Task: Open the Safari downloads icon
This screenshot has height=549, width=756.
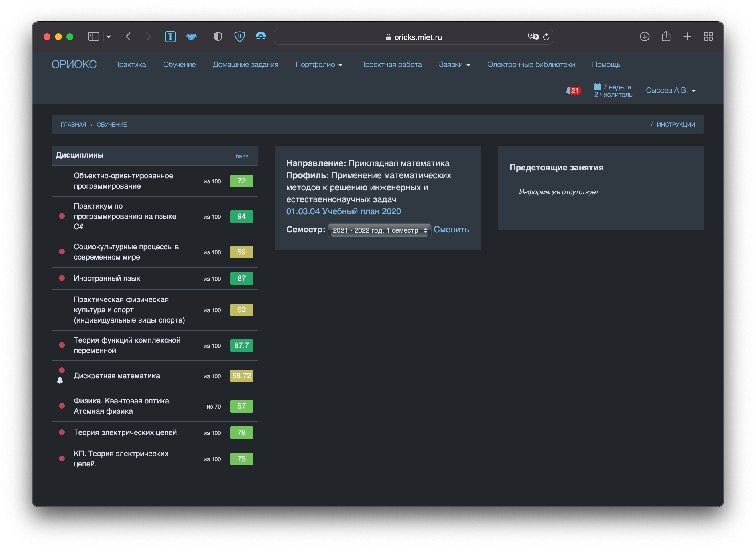Action: pyautogui.click(x=644, y=36)
